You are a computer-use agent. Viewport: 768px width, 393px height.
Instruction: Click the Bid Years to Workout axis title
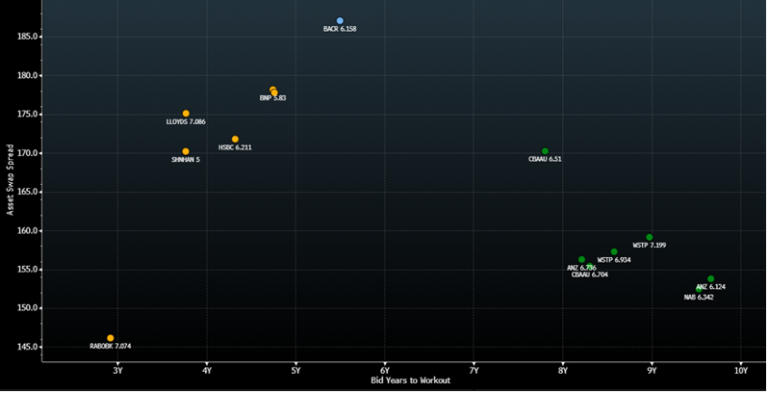point(410,380)
